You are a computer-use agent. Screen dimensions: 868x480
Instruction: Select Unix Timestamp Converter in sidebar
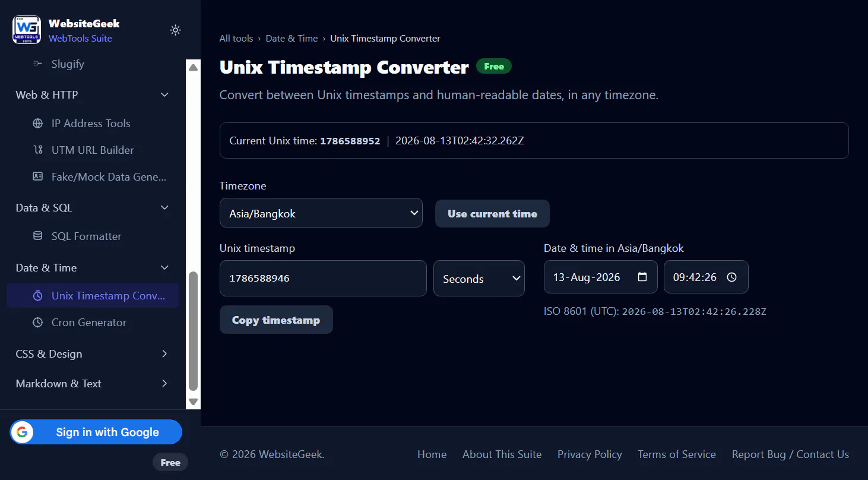point(93,296)
